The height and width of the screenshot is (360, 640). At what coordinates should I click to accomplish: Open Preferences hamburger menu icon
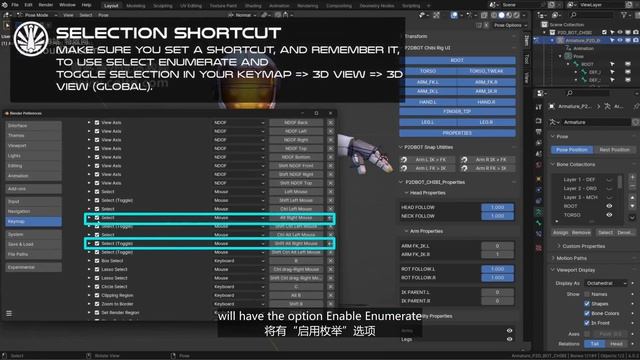click(x=9, y=313)
